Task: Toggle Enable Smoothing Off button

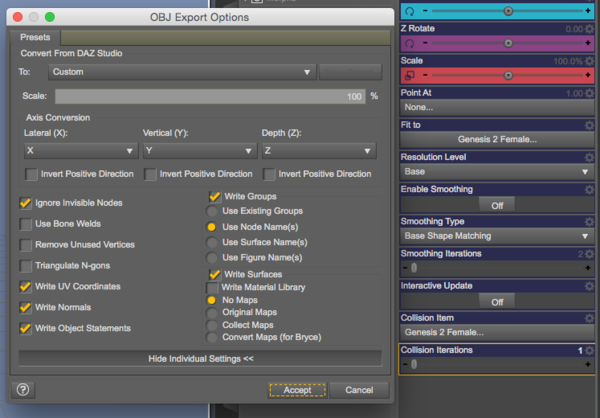Action: (497, 206)
